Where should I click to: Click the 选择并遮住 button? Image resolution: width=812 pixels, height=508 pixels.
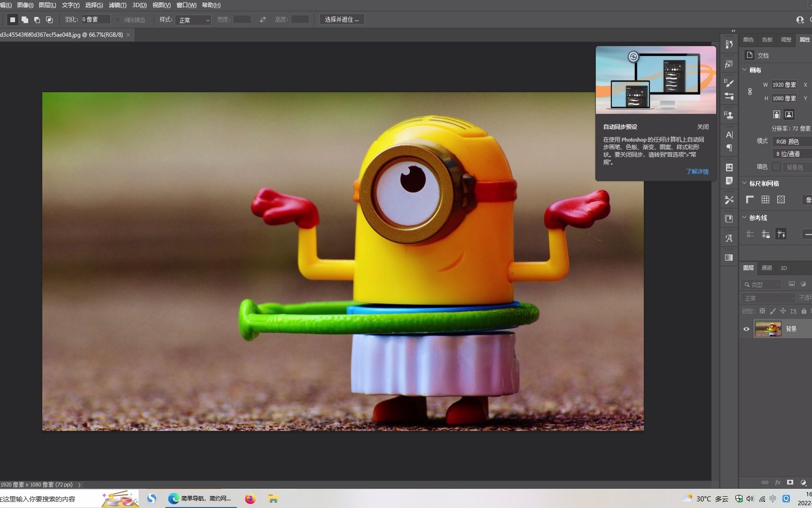coord(342,20)
